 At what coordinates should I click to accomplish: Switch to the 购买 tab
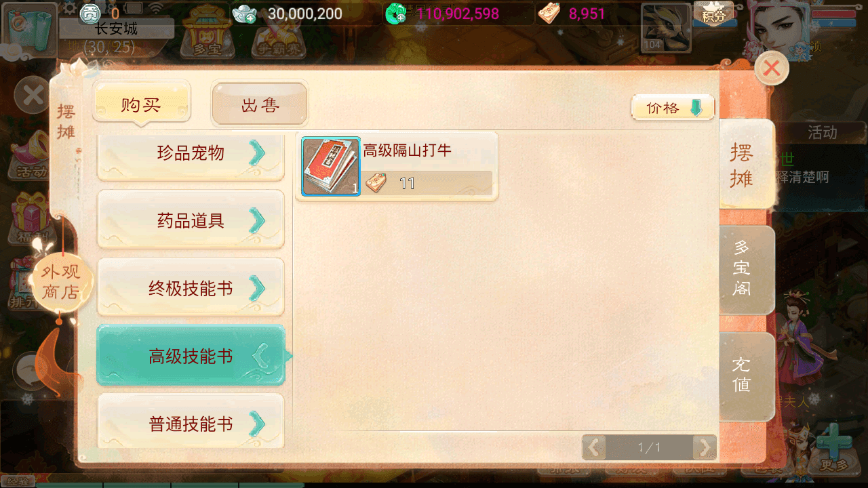141,104
